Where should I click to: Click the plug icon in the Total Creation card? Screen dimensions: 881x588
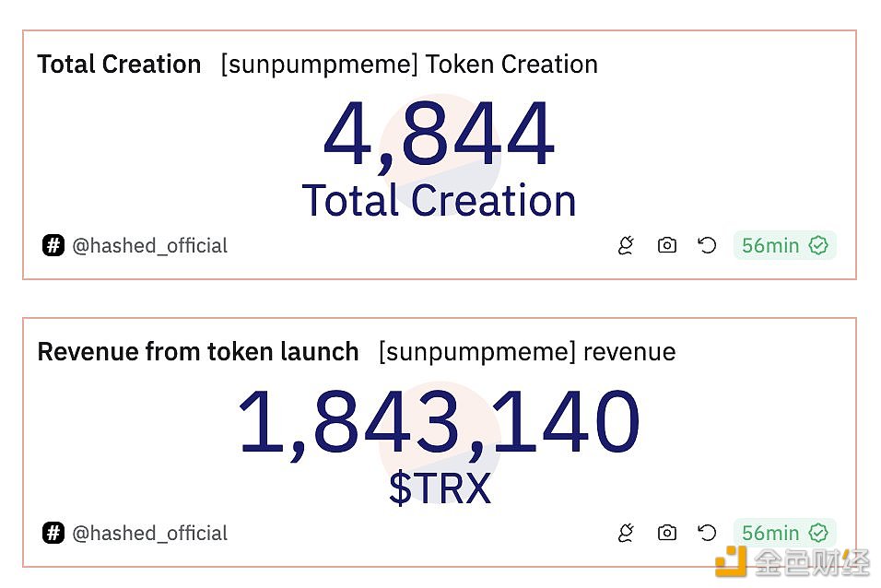click(626, 245)
